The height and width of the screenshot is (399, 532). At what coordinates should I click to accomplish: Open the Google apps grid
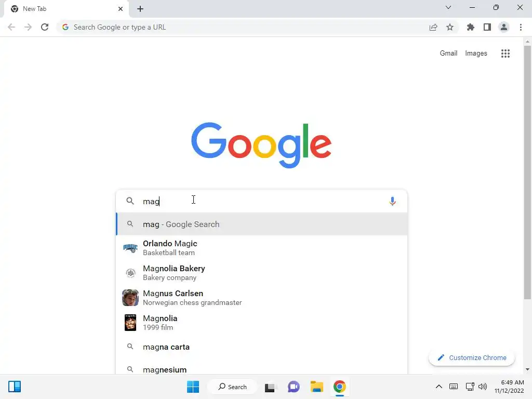click(505, 54)
